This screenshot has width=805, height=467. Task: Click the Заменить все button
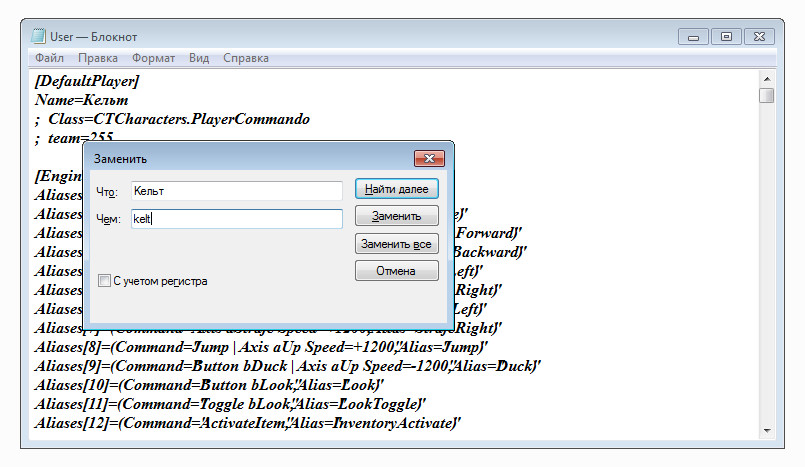pos(396,244)
